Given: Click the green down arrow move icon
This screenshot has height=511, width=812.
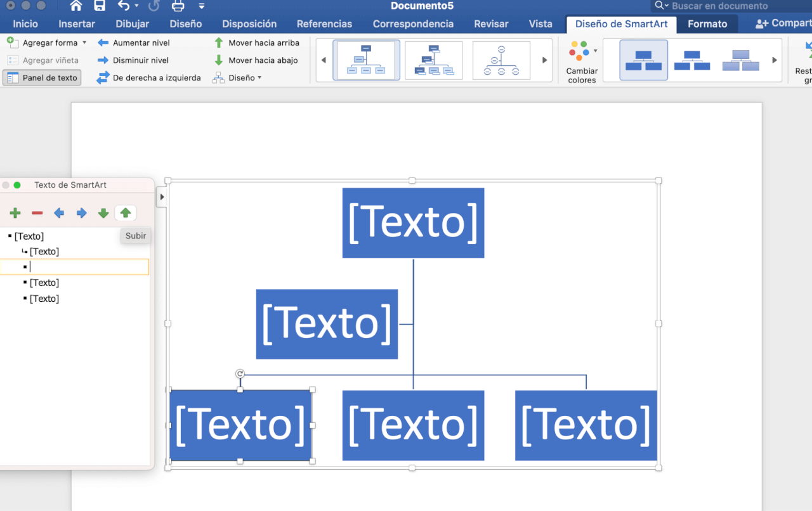Looking at the screenshot, I should 103,214.
